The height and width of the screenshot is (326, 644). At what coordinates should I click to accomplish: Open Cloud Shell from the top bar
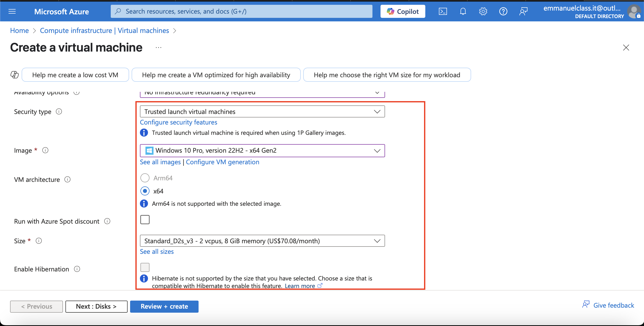pyautogui.click(x=443, y=11)
